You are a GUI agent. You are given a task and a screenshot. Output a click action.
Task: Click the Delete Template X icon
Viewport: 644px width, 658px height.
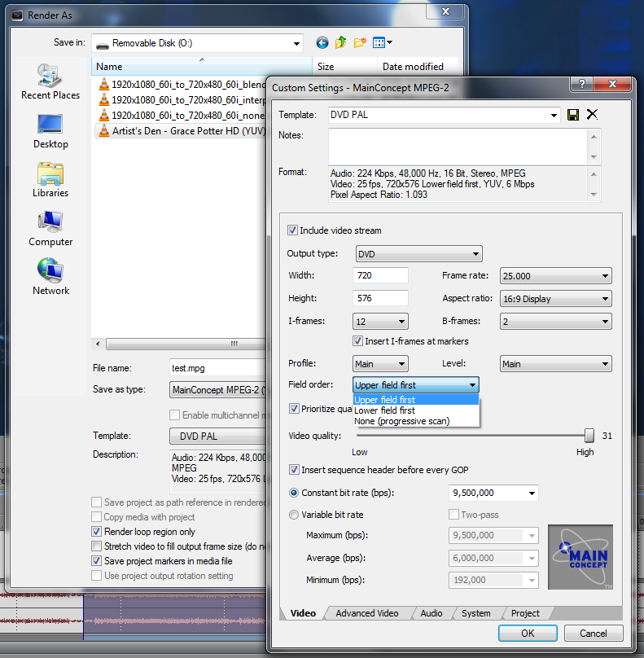592,115
